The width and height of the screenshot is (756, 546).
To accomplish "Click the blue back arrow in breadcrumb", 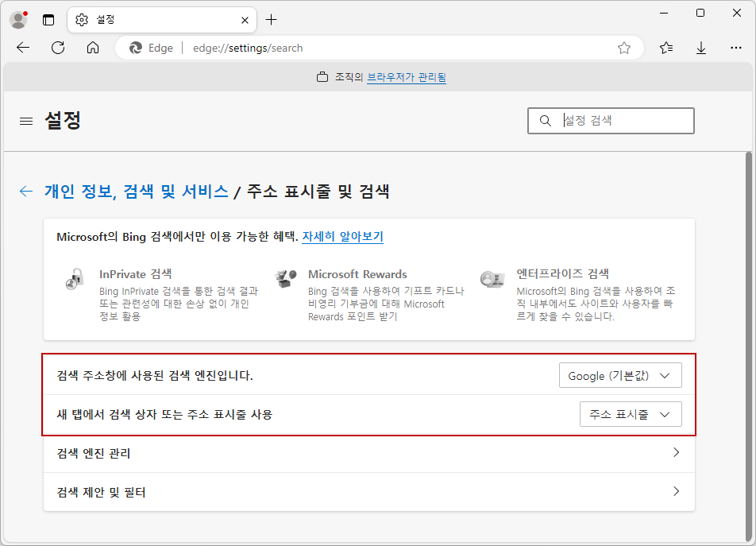I will coord(26,192).
